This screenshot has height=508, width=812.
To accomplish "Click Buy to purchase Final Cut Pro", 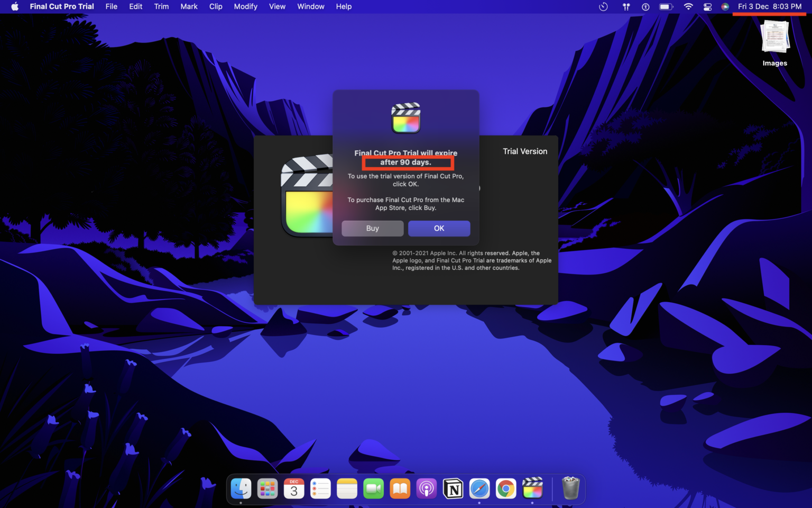I will pos(372,228).
